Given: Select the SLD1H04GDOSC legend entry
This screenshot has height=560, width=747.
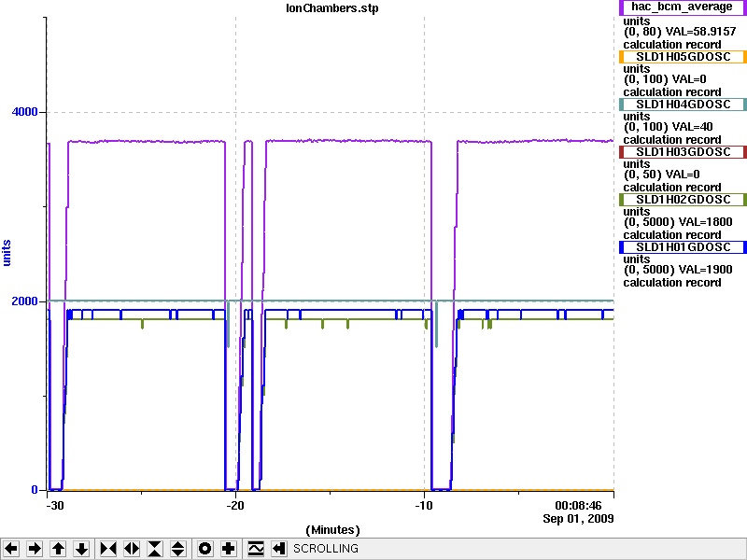Looking at the screenshot, I should (683, 105).
